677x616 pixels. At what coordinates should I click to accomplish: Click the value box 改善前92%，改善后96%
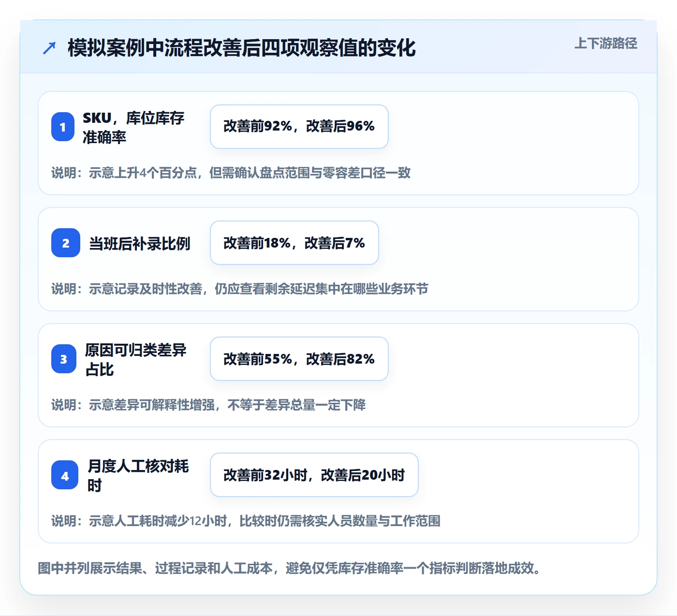click(x=299, y=127)
